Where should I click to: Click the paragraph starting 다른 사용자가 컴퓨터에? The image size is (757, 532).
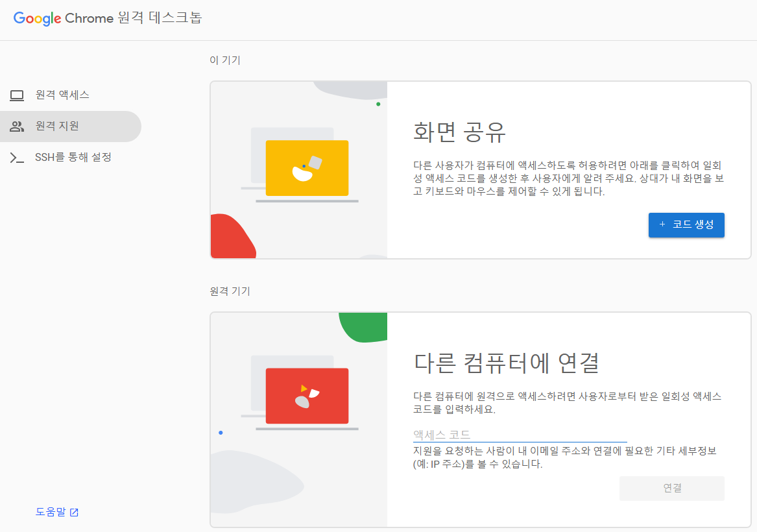coord(568,178)
